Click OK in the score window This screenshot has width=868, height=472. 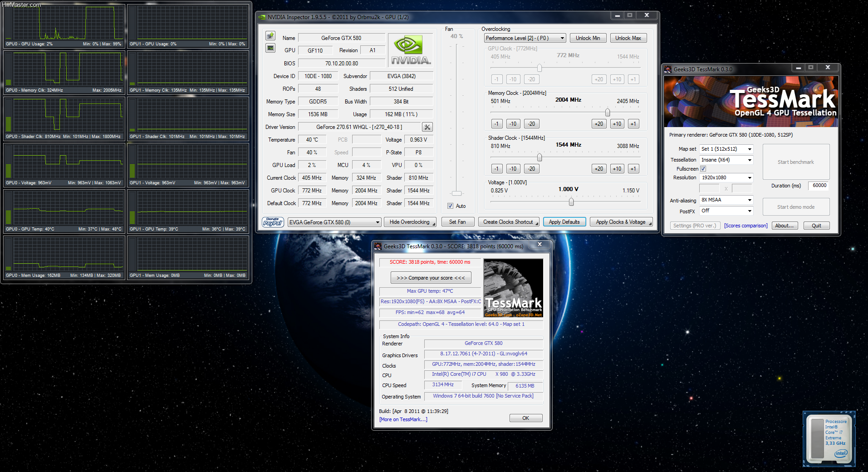pos(525,418)
